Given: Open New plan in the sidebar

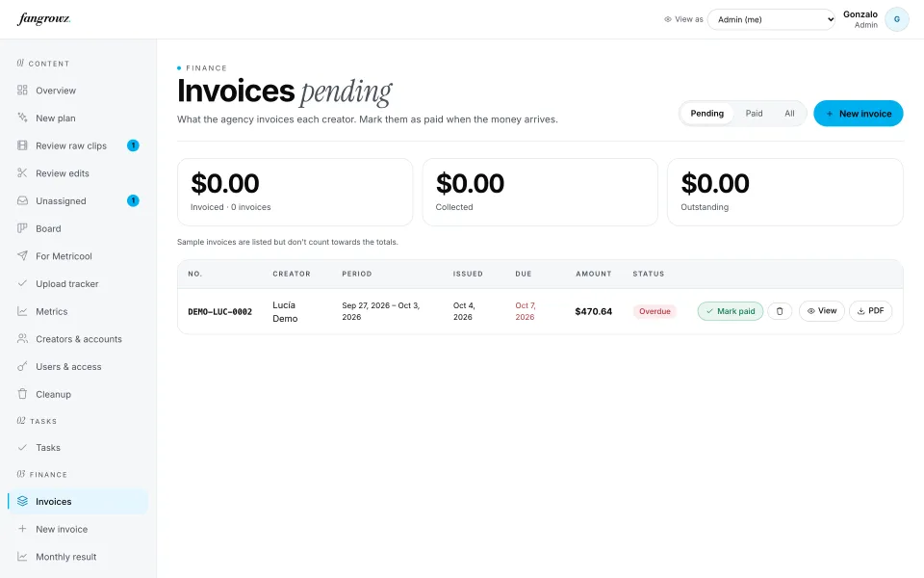Looking at the screenshot, I should 78,118.
